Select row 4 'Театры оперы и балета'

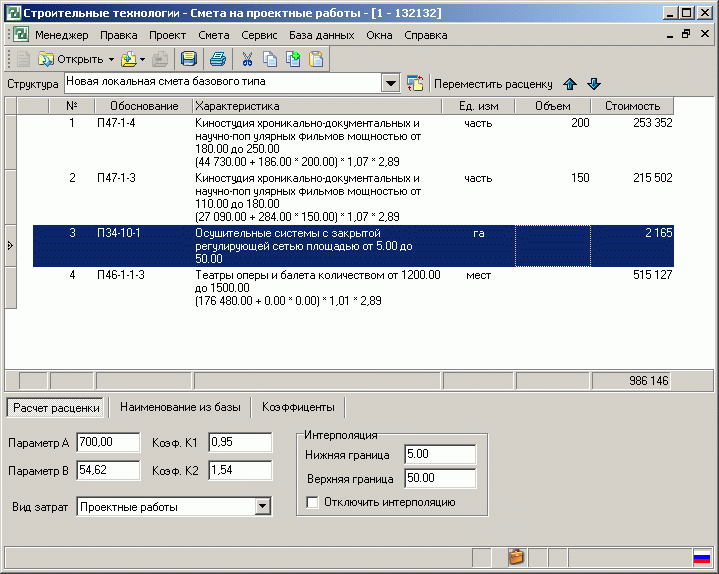click(x=300, y=287)
